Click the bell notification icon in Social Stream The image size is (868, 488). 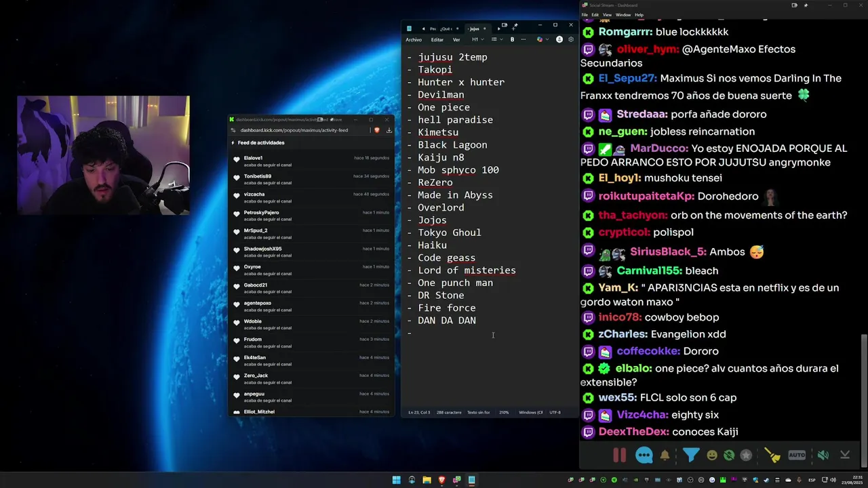665,455
